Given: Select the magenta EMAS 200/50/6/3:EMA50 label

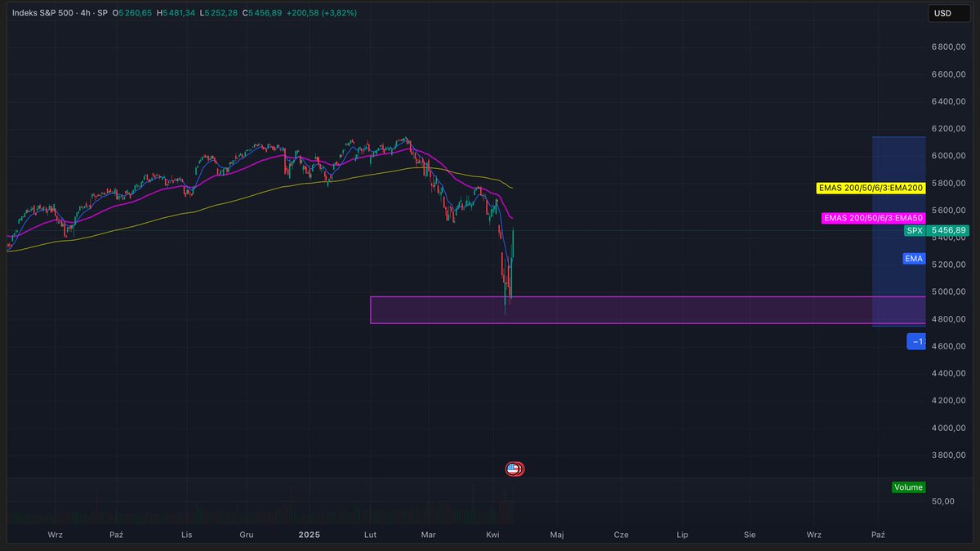Looking at the screenshot, I should click(x=873, y=218).
